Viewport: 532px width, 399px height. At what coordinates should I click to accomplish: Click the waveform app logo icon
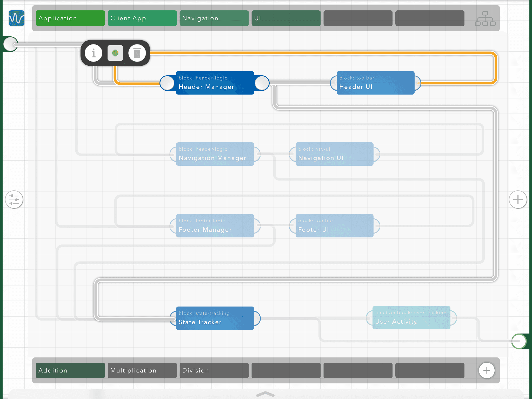click(x=17, y=18)
